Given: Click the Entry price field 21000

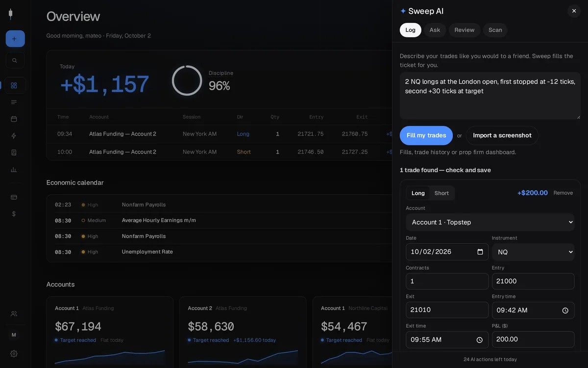Looking at the screenshot, I should [533, 281].
